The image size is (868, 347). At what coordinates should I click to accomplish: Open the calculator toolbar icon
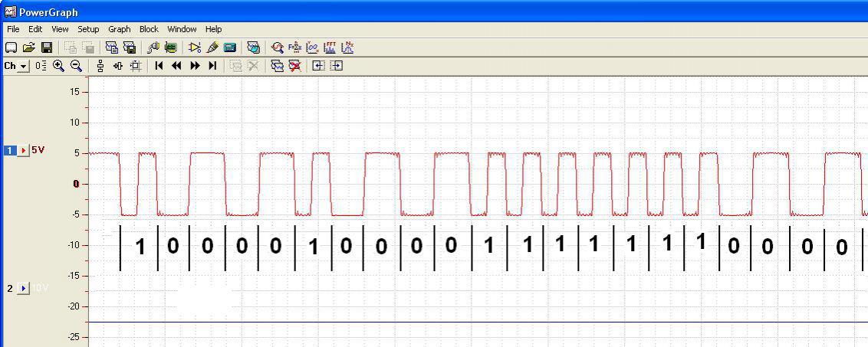[229, 47]
